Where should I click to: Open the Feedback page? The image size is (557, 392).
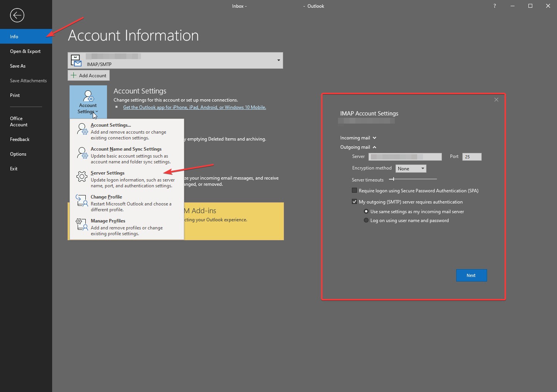(26, 139)
